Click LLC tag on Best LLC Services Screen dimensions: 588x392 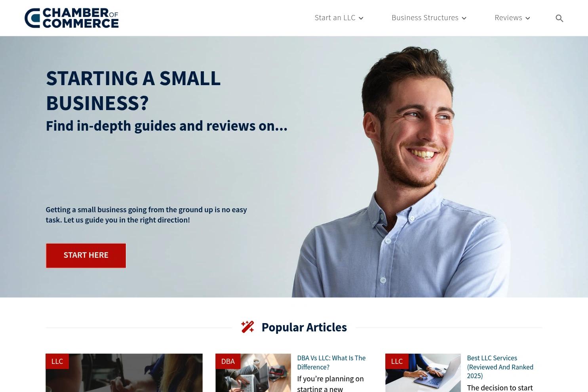point(397,361)
